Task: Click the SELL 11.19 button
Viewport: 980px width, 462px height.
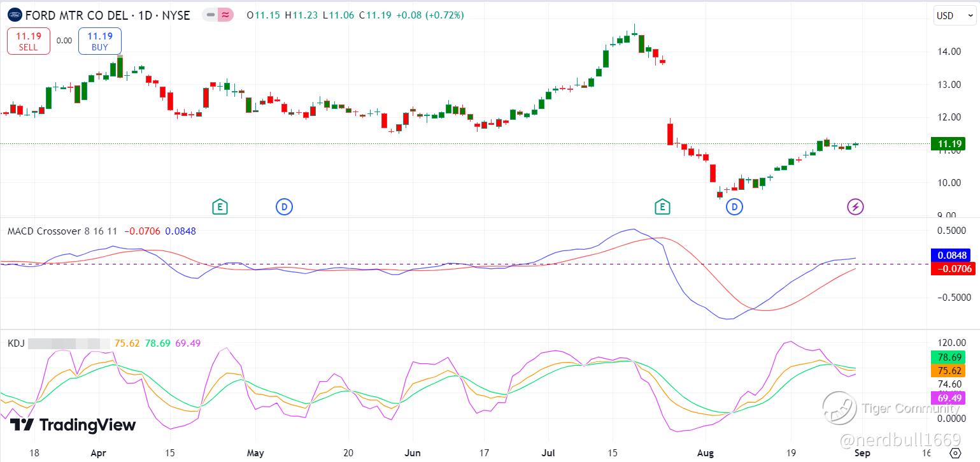Action: [x=28, y=41]
